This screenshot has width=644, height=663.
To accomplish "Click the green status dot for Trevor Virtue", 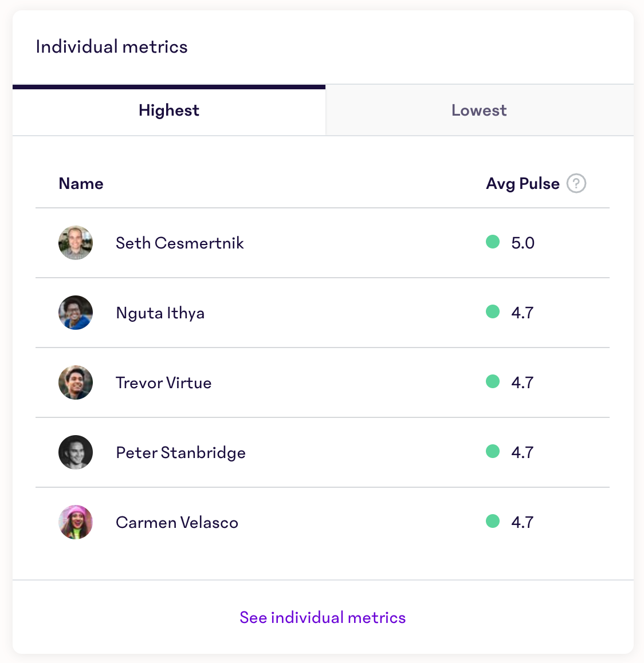I will tap(492, 382).
